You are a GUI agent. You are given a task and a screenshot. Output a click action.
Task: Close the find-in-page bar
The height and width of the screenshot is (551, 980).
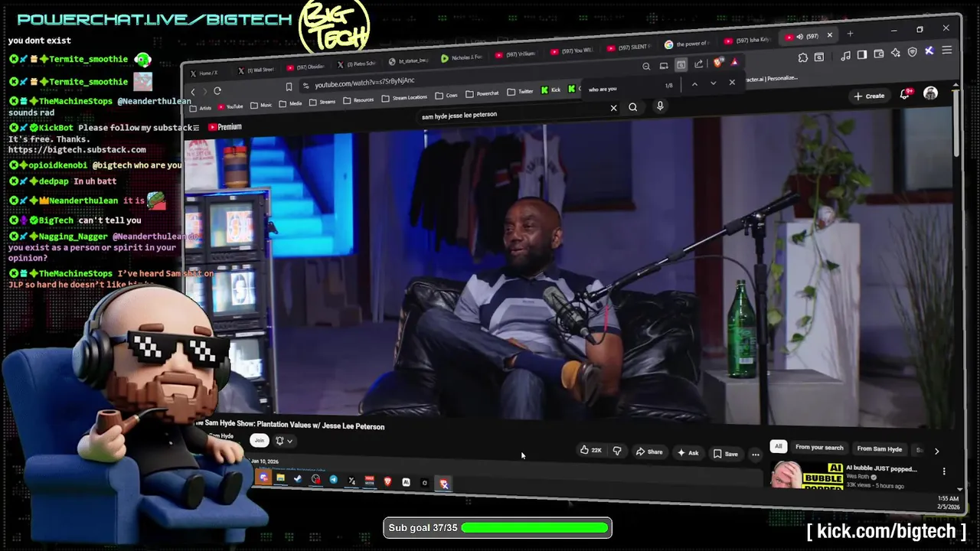coord(732,82)
